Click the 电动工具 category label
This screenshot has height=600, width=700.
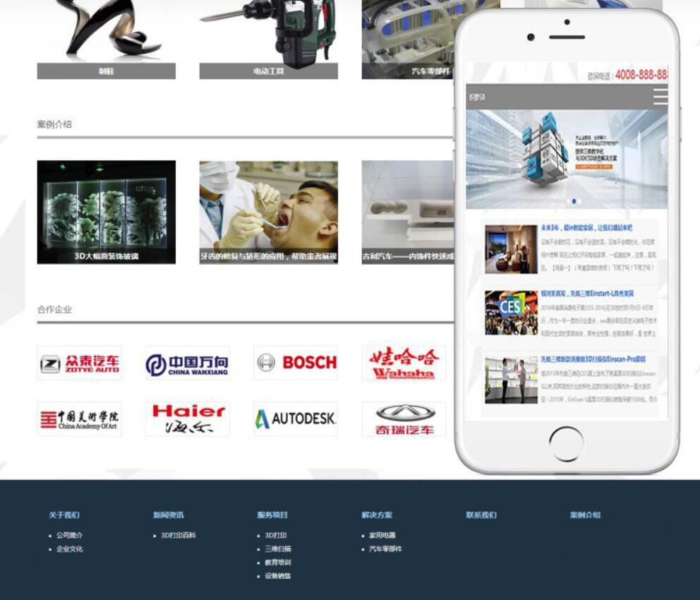268,71
